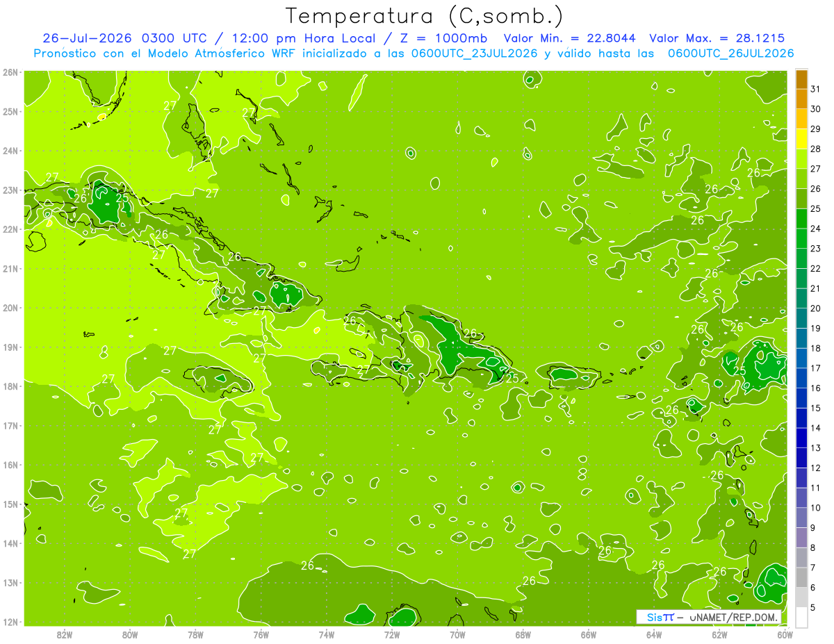Click the longitude label 82W
Screen dimensions: 834x644
(x=65, y=634)
